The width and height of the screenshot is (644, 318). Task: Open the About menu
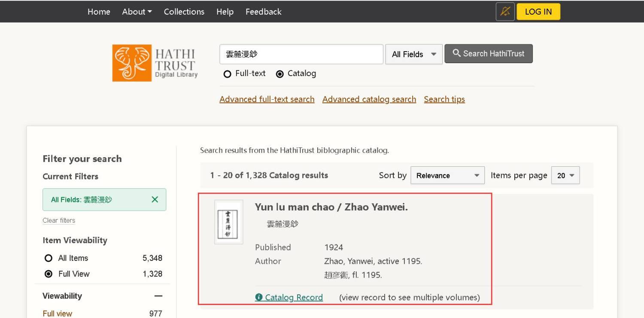(x=137, y=12)
